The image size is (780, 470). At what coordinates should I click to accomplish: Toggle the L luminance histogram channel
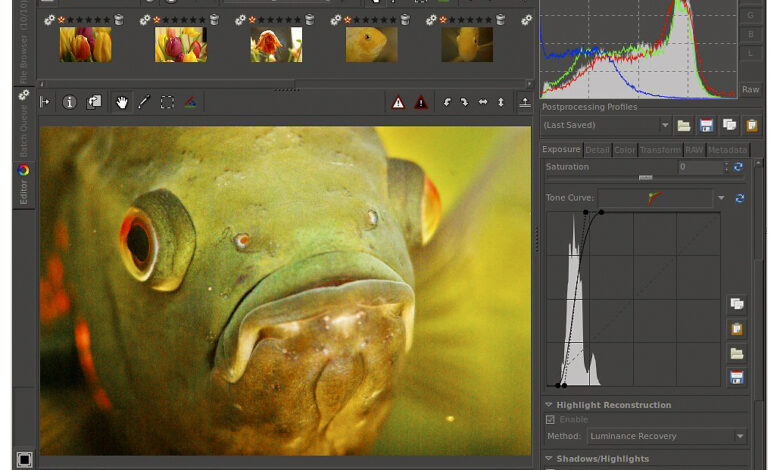pyautogui.click(x=750, y=53)
